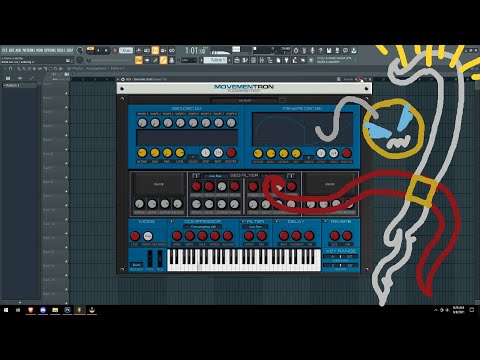Click the white MODE button beside LAGS

click(148, 236)
